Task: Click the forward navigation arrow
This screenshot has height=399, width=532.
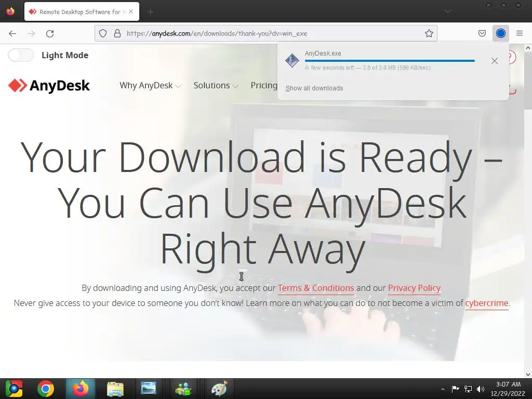Action: (x=31, y=33)
